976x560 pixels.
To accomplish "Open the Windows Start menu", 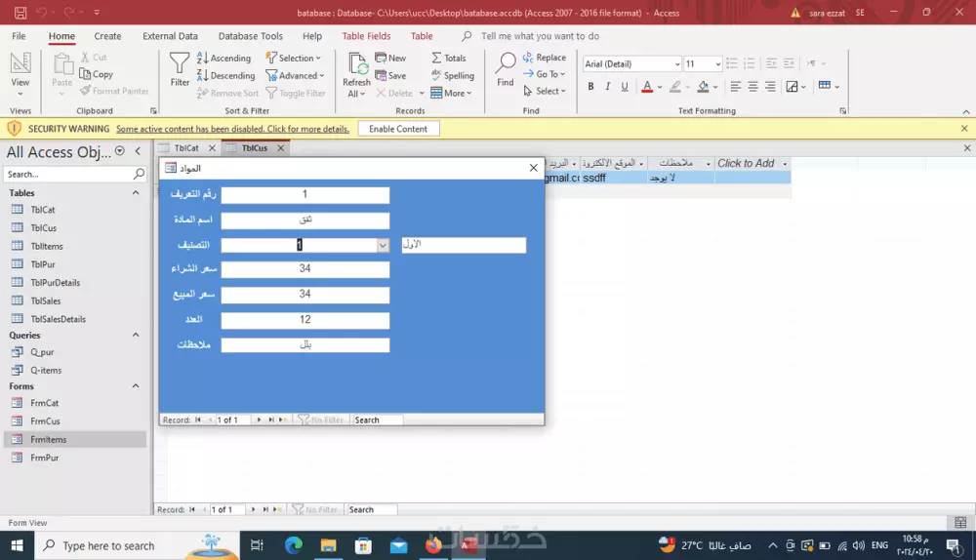I will point(17,545).
